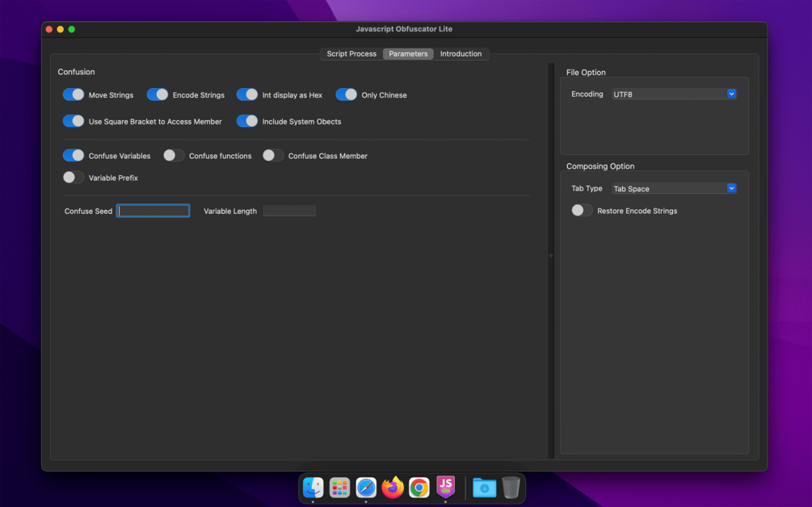Disable Use Square Bracket to Access Member

(x=73, y=121)
